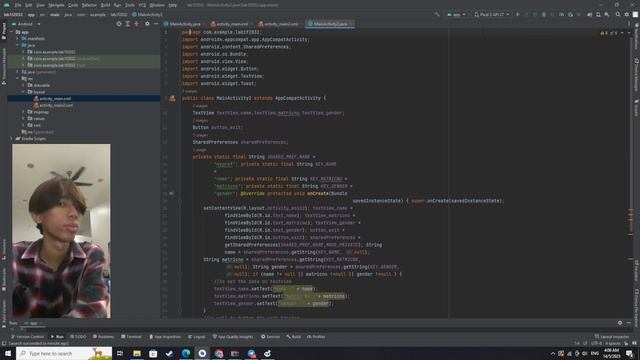Click Expand All icon in Project panel
The image size is (640, 360).
pos(128,24)
